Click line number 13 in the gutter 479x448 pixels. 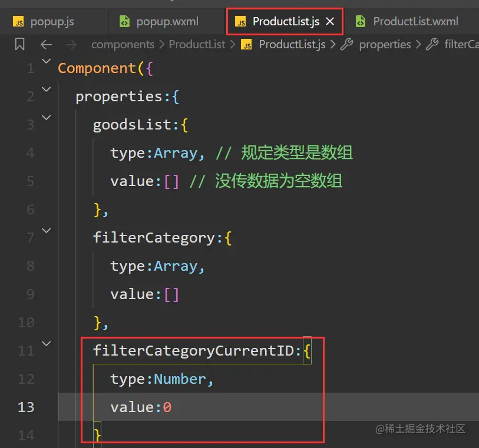click(x=26, y=407)
